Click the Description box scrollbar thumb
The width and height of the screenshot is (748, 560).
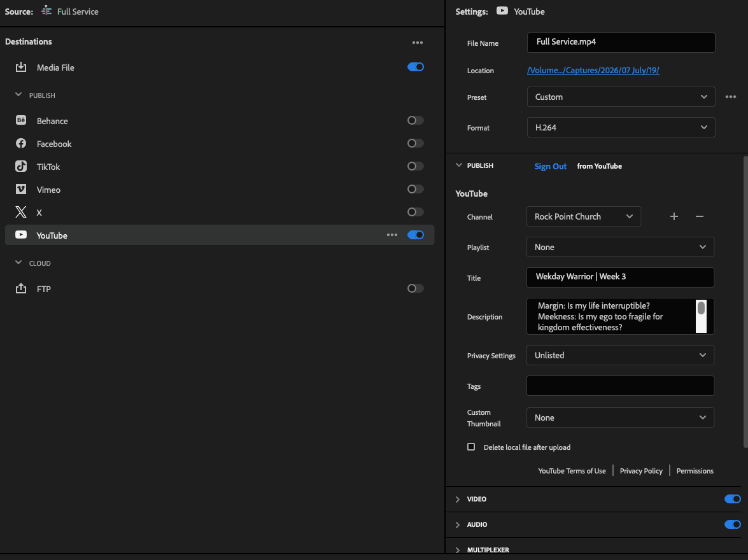pyautogui.click(x=701, y=307)
